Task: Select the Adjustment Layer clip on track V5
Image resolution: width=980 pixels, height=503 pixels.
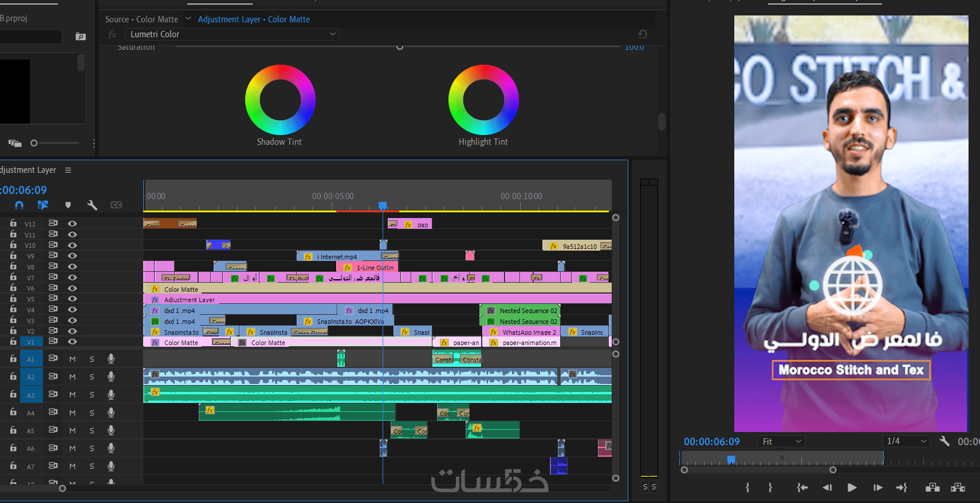Action: 377,299
